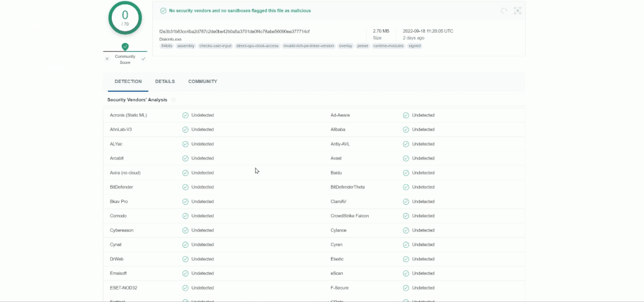
Task: Click the info icon beside Security Vendors' Analysis
Action: tap(173, 100)
